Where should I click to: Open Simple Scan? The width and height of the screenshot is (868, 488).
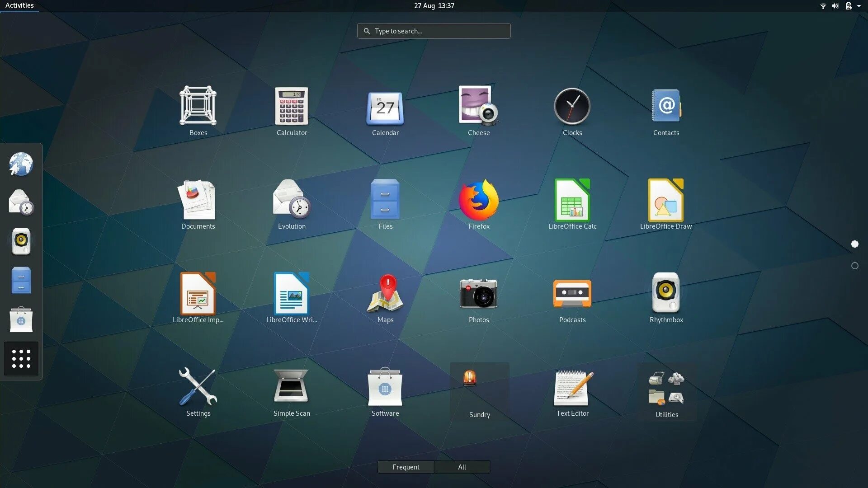[292, 386]
